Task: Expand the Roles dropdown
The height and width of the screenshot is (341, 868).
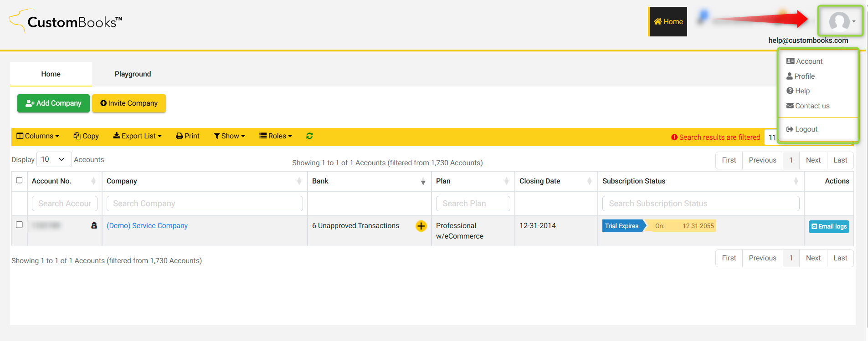Action: [276, 136]
